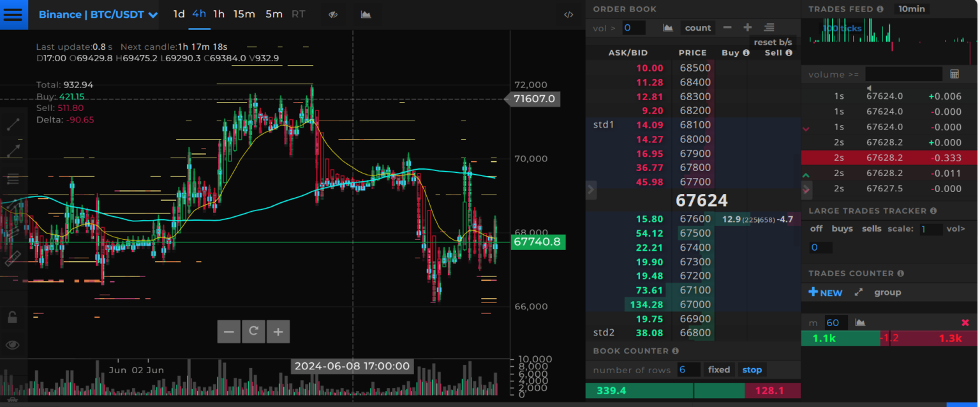
Task: Hide chart drawings with the eye-slash icon
Action: click(332, 14)
